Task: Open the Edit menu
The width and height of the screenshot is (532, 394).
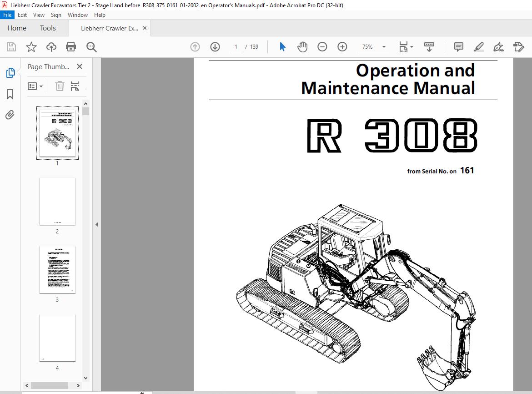Action: [22, 15]
